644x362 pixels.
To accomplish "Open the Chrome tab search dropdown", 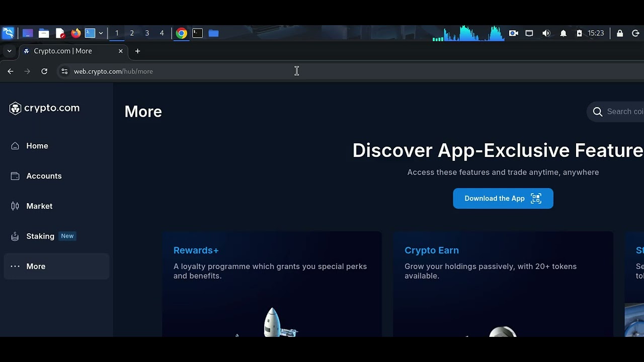I will click(9, 51).
